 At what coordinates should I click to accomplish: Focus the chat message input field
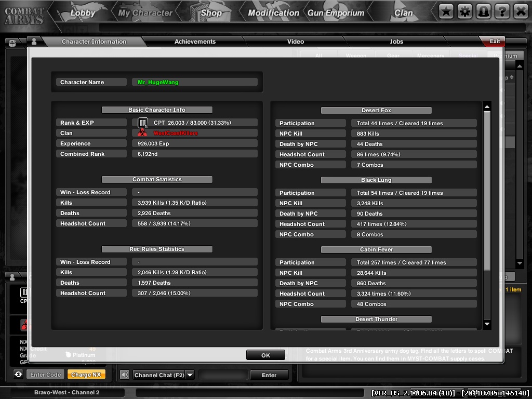point(223,375)
